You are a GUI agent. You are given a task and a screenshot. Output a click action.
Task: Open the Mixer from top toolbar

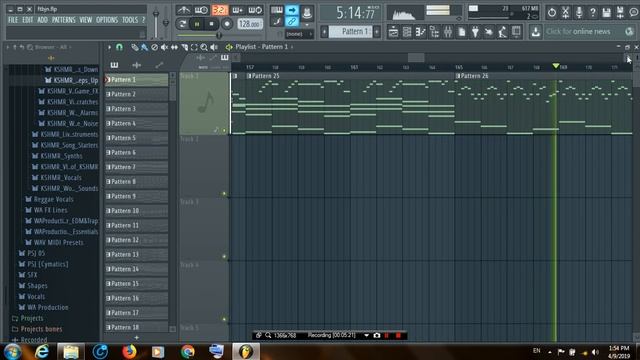(x=448, y=31)
